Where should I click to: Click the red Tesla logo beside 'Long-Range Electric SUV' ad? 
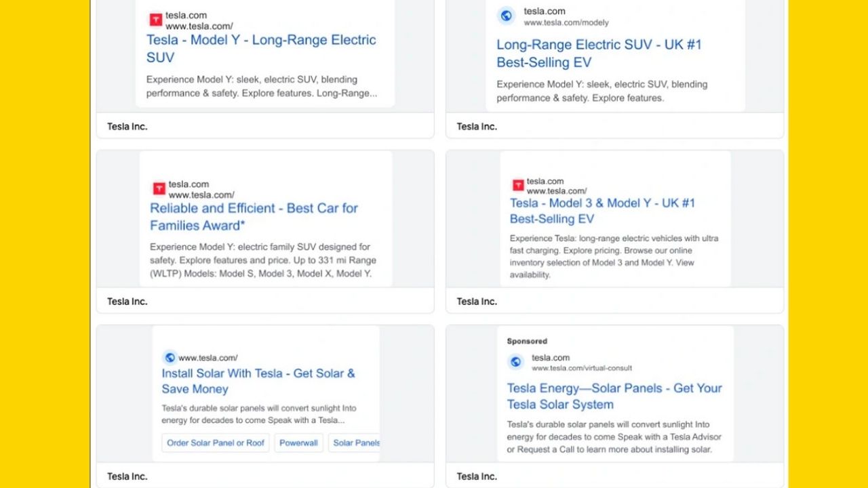coord(156,20)
